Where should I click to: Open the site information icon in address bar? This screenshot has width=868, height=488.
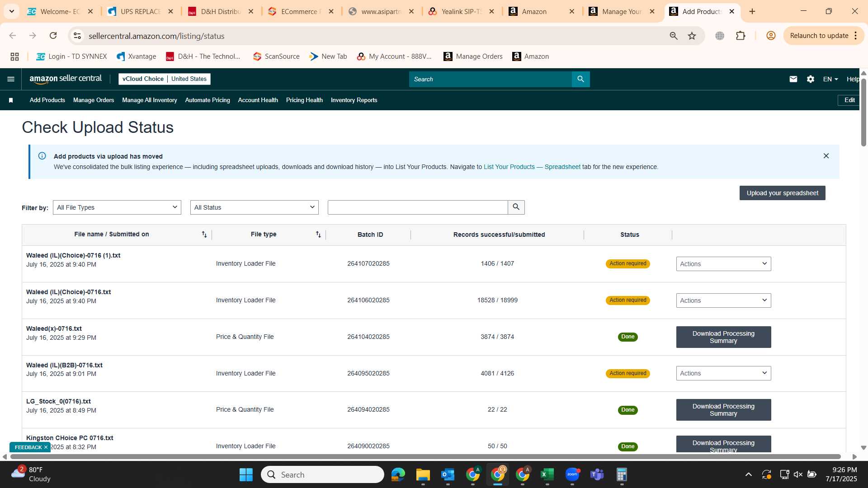point(77,36)
